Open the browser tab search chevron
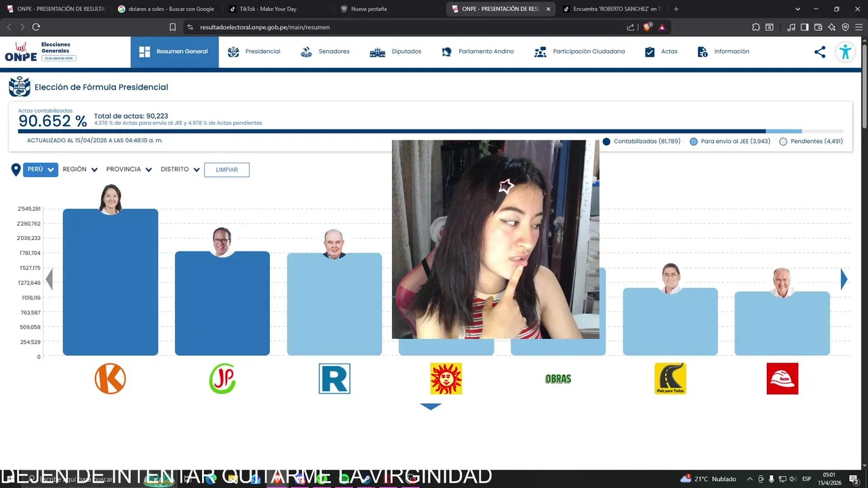868x488 pixels. pos(797,9)
